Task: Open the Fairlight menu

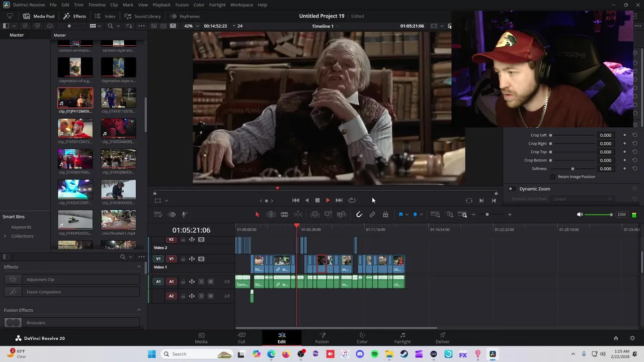Action: [x=217, y=5]
